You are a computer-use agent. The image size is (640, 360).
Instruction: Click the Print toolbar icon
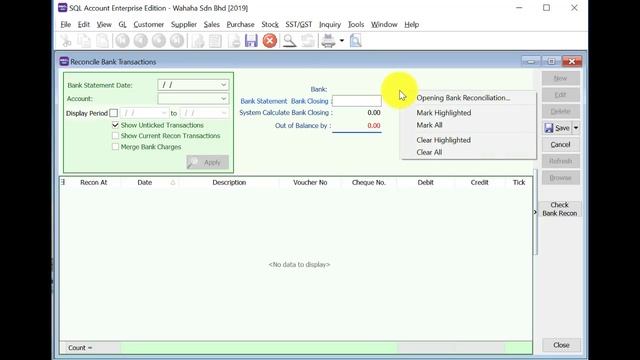(x=328, y=41)
